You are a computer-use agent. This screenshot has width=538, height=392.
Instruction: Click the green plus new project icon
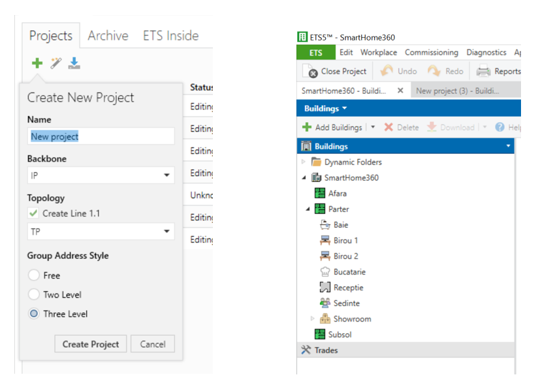(37, 63)
